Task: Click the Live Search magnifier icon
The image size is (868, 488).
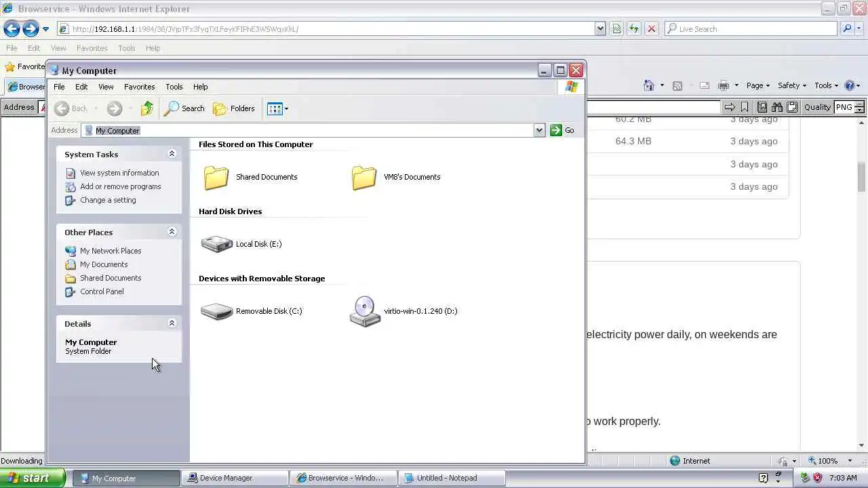Action: [x=847, y=28]
